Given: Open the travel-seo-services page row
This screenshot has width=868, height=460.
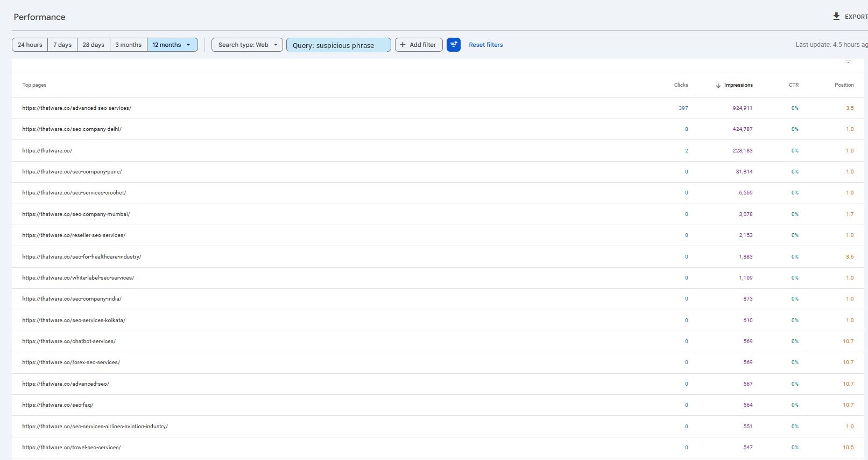Looking at the screenshot, I should [x=438, y=448].
